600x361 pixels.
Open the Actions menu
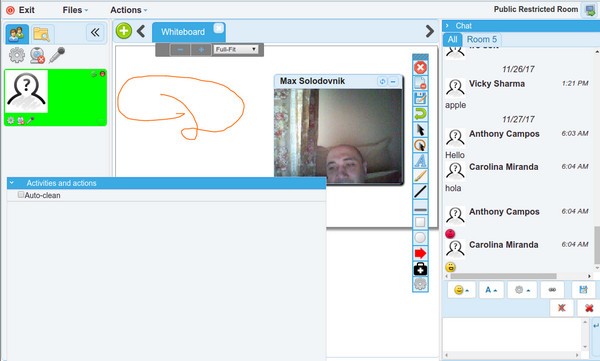[x=129, y=10]
